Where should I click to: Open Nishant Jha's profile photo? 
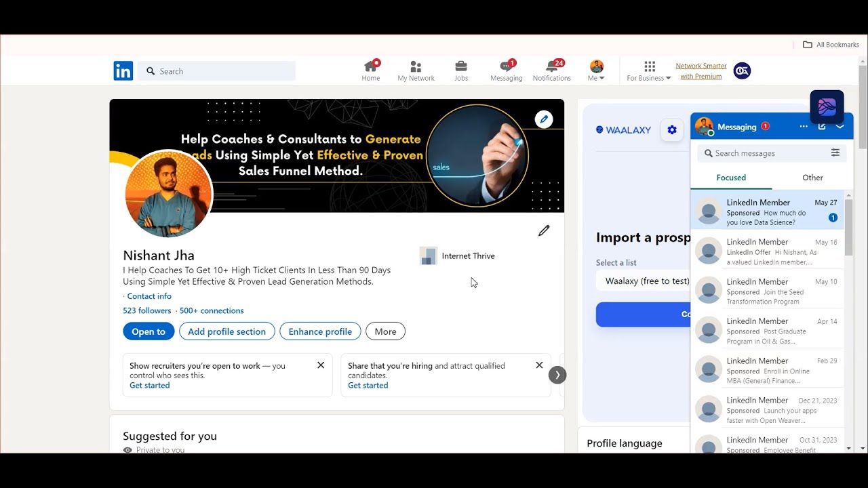coord(168,194)
